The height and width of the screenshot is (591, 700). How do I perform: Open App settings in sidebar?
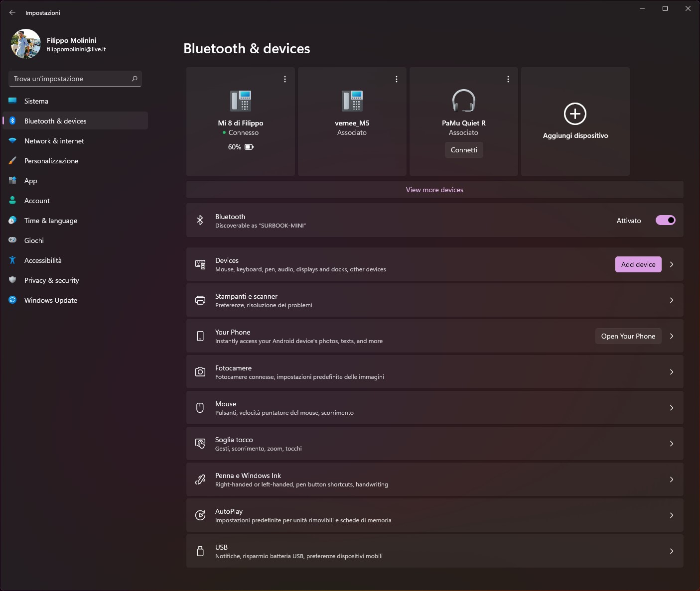click(75, 181)
